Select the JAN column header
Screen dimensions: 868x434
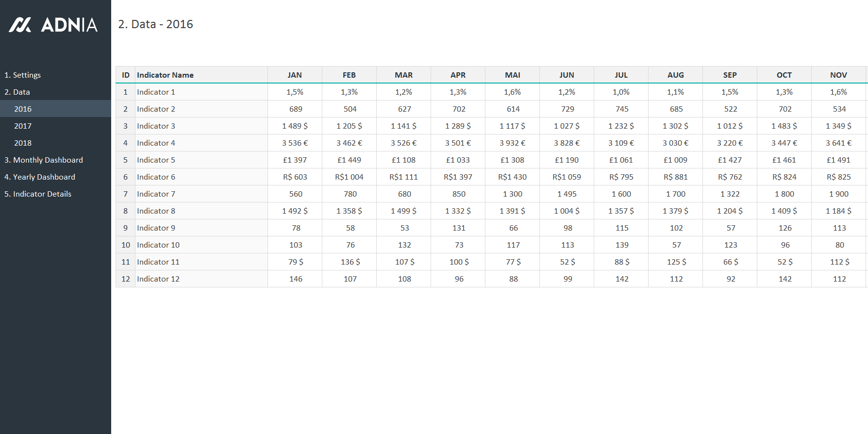pyautogui.click(x=295, y=75)
